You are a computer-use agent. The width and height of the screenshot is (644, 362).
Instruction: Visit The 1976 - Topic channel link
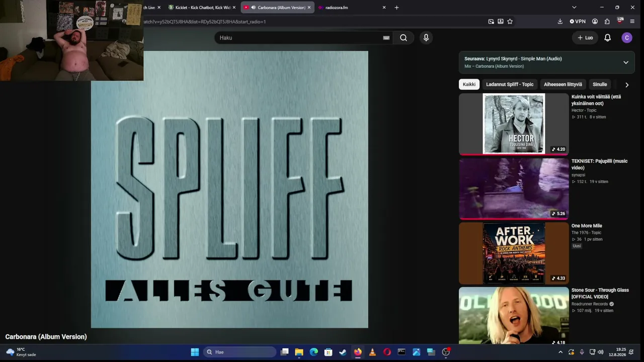(586, 233)
